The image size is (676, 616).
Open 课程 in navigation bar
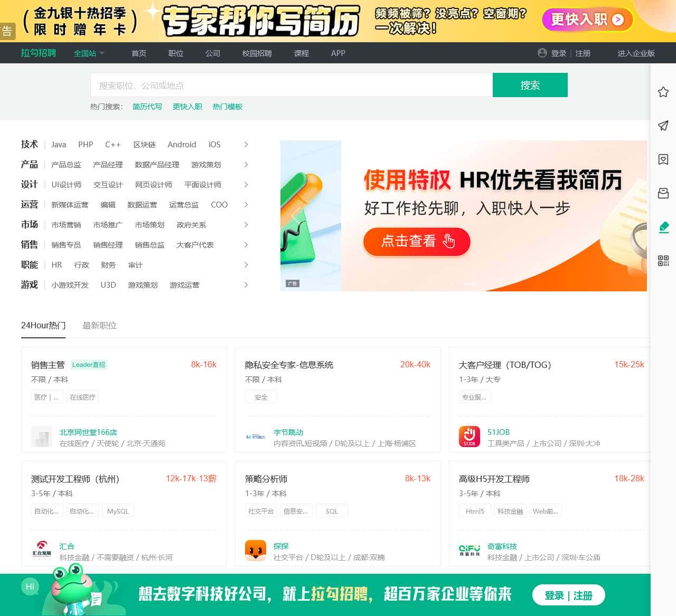(302, 53)
